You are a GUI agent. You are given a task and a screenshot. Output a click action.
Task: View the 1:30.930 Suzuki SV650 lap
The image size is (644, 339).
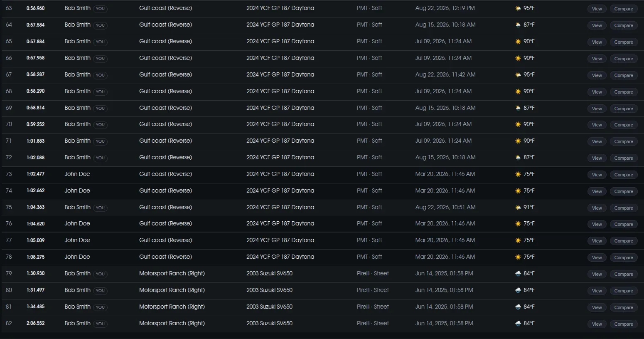pos(597,274)
